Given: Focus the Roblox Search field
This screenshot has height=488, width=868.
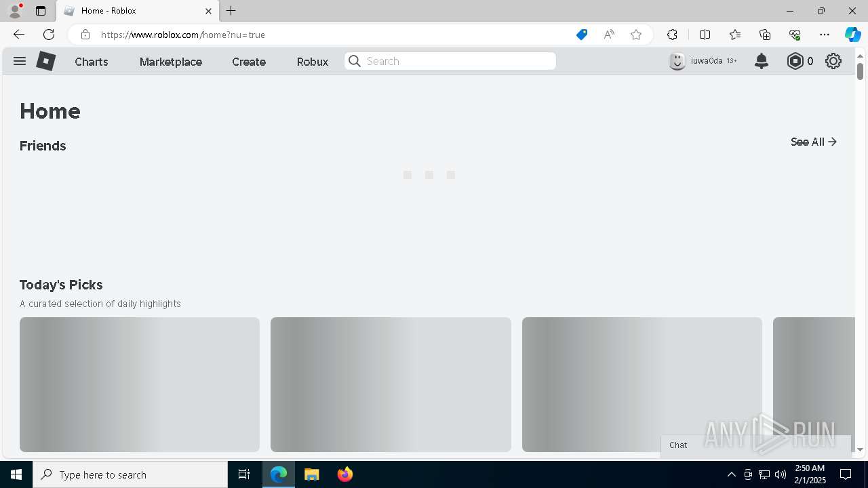Looking at the screenshot, I should [450, 61].
